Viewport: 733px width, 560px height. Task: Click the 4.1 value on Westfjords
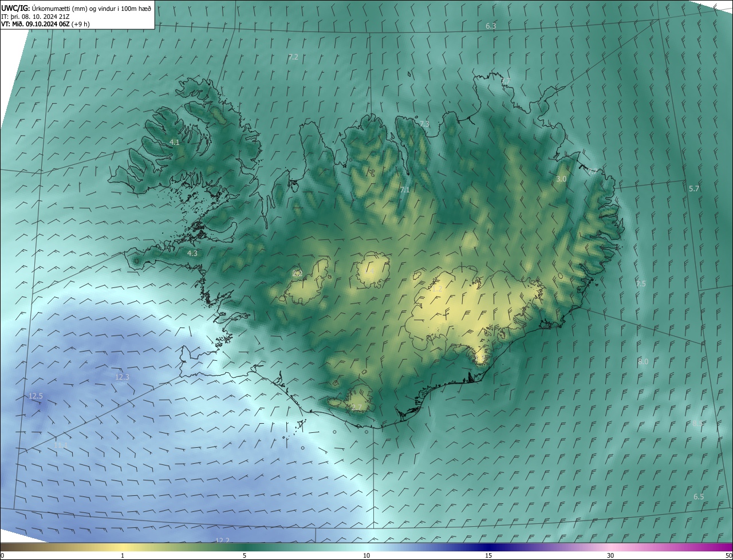pos(174,143)
